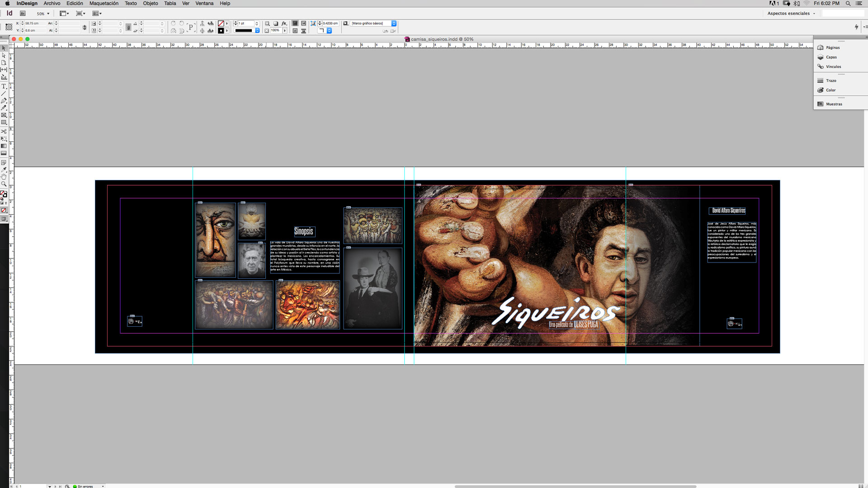Select the Pen tool in toolbox
This screenshot has height=488, width=868.
[x=4, y=100]
